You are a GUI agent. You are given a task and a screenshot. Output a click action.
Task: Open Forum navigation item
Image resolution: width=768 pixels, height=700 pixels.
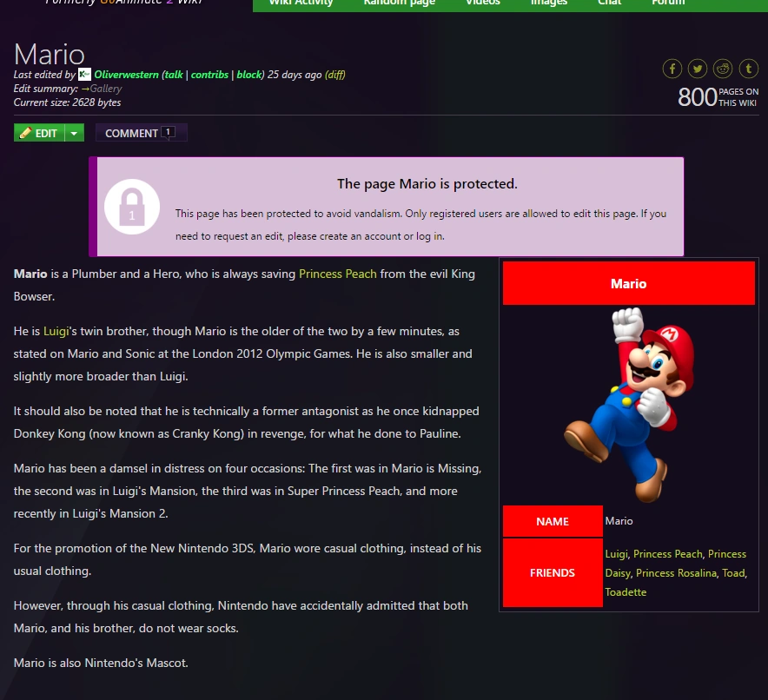click(x=668, y=3)
